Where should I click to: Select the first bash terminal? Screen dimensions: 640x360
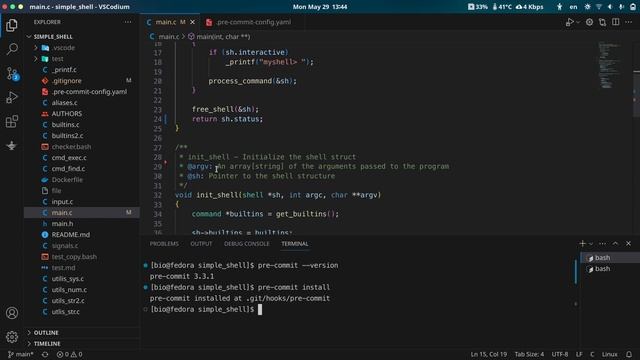pos(610,258)
